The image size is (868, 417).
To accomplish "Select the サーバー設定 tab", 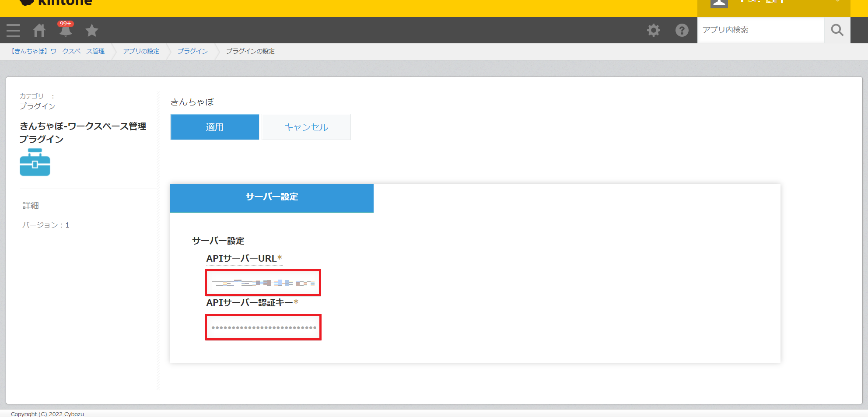I will 272,197.
